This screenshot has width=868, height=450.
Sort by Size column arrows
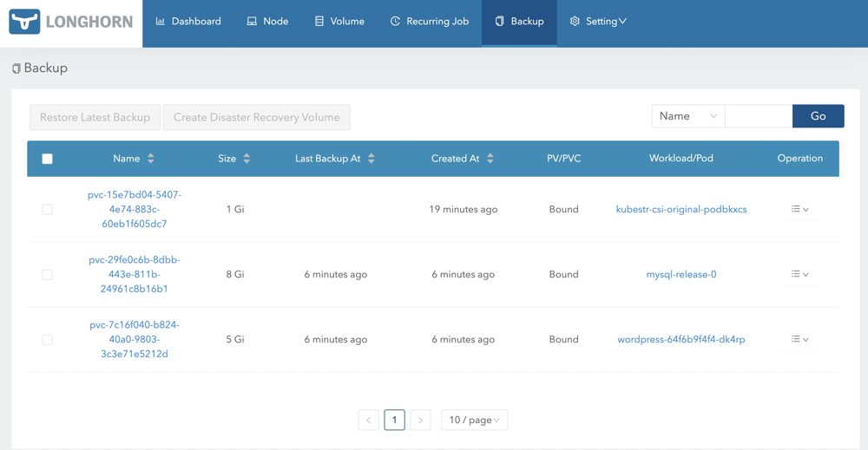pyautogui.click(x=247, y=159)
